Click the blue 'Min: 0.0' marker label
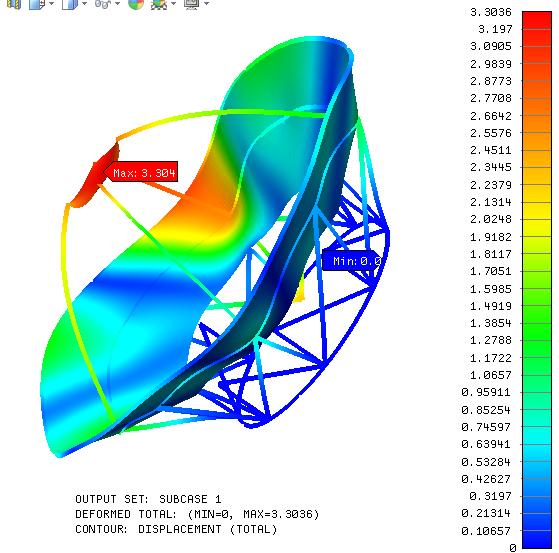 tap(352, 261)
